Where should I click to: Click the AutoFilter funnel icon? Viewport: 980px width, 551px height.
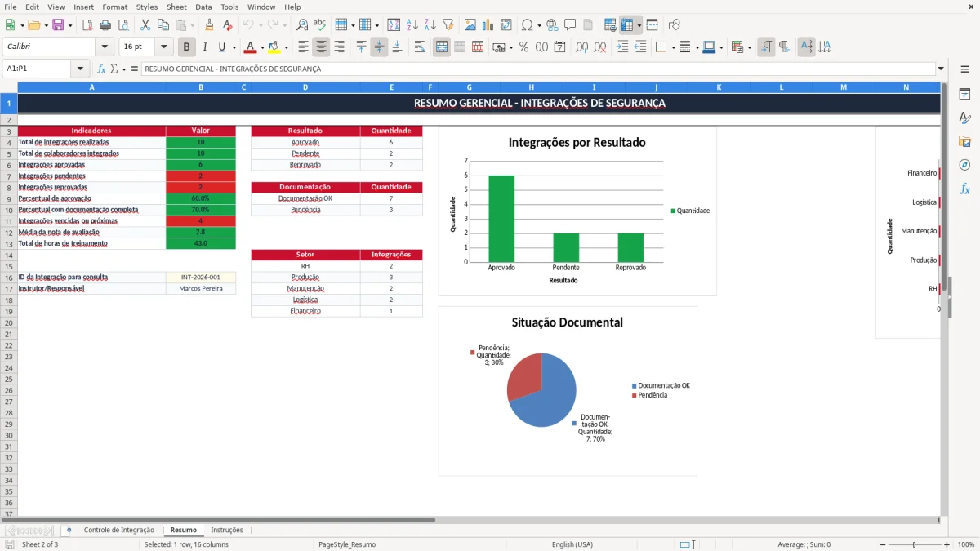448,25
